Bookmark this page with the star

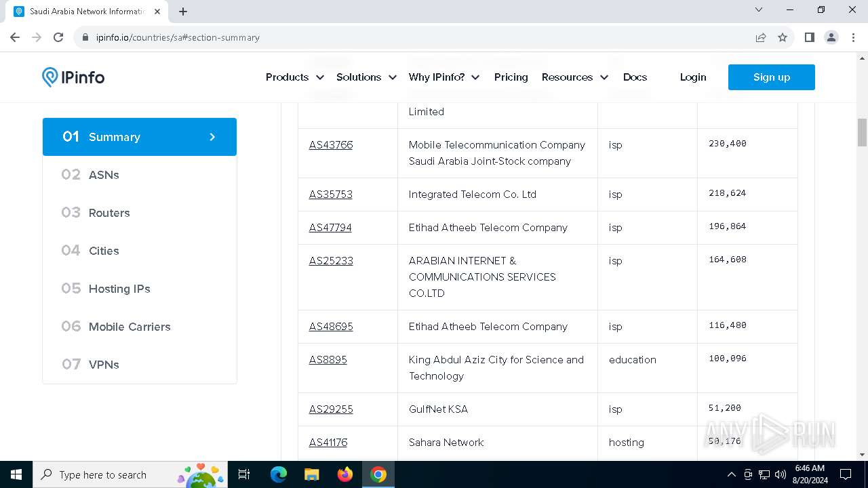click(783, 37)
